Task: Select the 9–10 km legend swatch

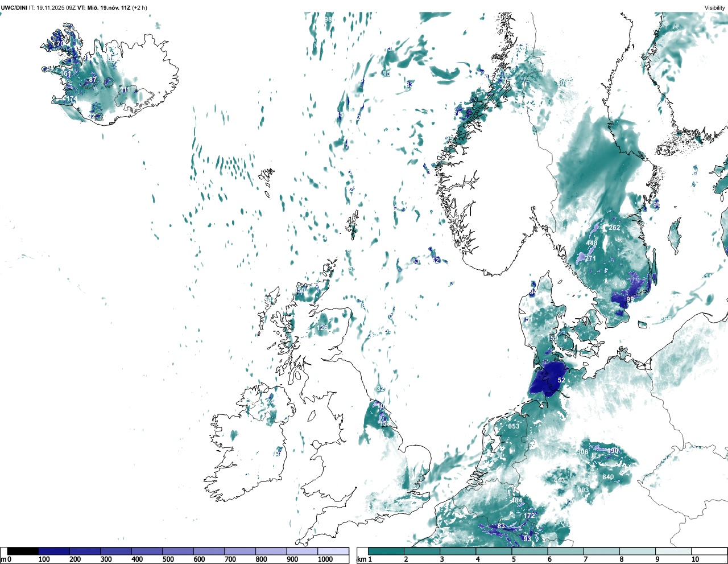Action: coord(673,551)
